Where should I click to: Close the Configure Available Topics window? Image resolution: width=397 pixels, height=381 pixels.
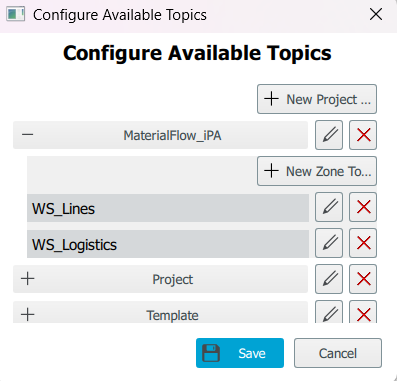pyautogui.click(x=376, y=15)
